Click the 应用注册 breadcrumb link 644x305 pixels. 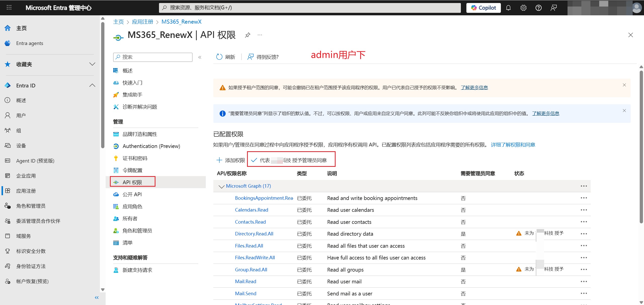coord(142,22)
